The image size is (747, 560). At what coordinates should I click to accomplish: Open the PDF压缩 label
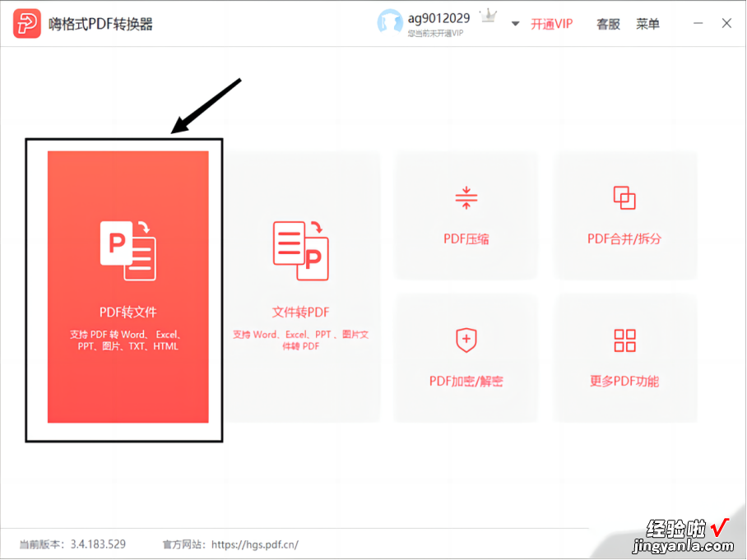click(x=466, y=238)
